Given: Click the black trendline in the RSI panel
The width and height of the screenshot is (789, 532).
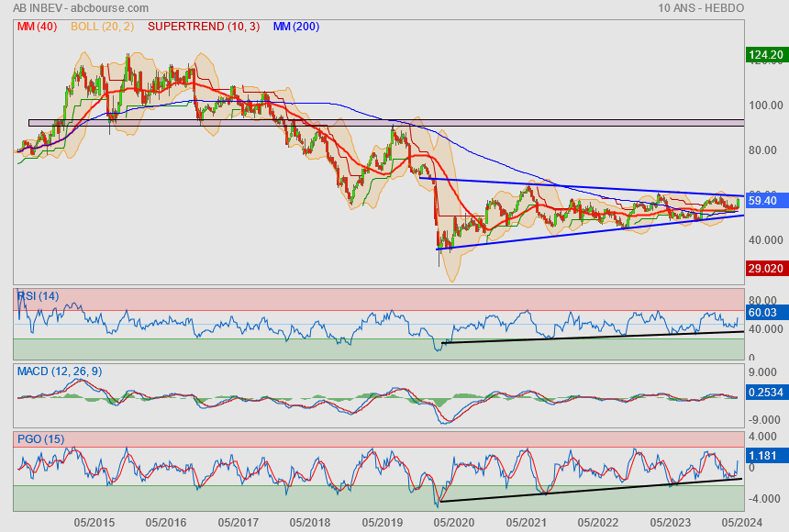Looking at the screenshot, I should coord(593,338).
